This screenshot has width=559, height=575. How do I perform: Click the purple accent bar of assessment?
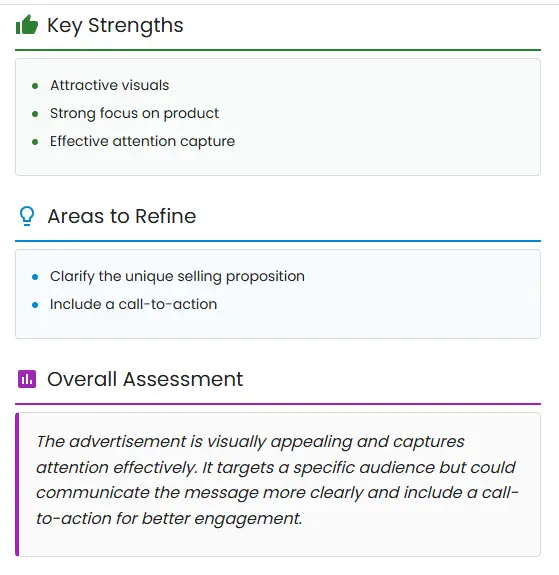[x=17, y=484]
